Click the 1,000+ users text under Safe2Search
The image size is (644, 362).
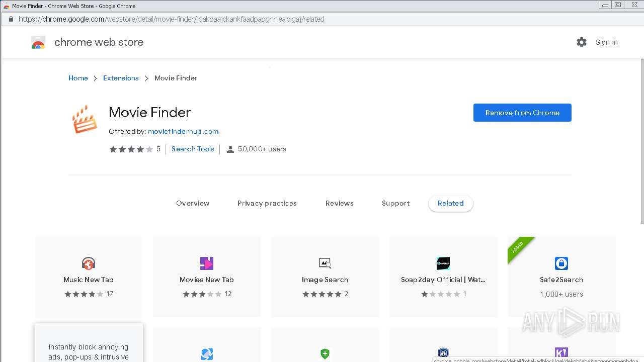[x=561, y=294]
